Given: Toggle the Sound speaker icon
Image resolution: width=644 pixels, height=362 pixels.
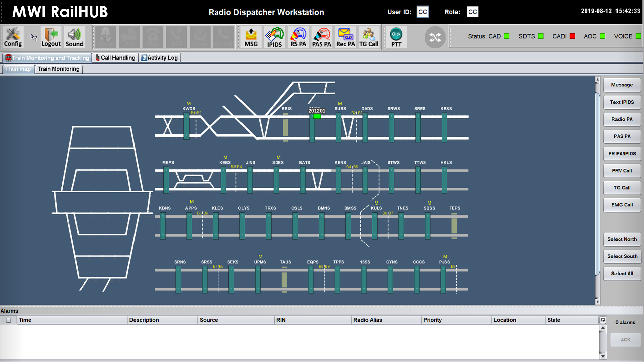Looking at the screenshot, I should [x=74, y=37].
